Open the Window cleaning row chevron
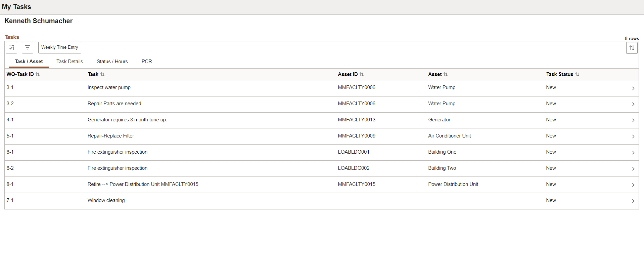The image size is (644, 275). pyautogui.click(x=633, y=201)
